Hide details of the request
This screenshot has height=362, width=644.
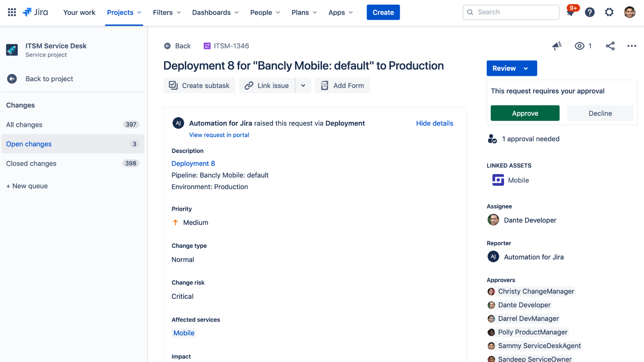click(434, 123)
